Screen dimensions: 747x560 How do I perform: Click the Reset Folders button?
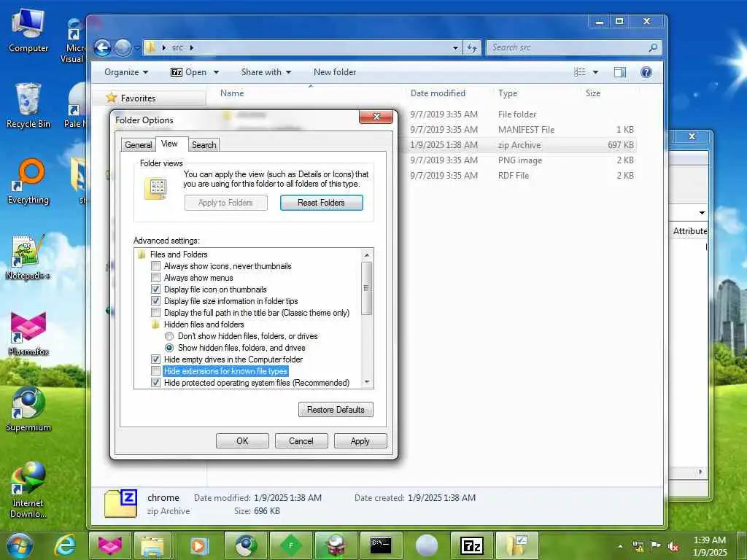click(321, 203)
